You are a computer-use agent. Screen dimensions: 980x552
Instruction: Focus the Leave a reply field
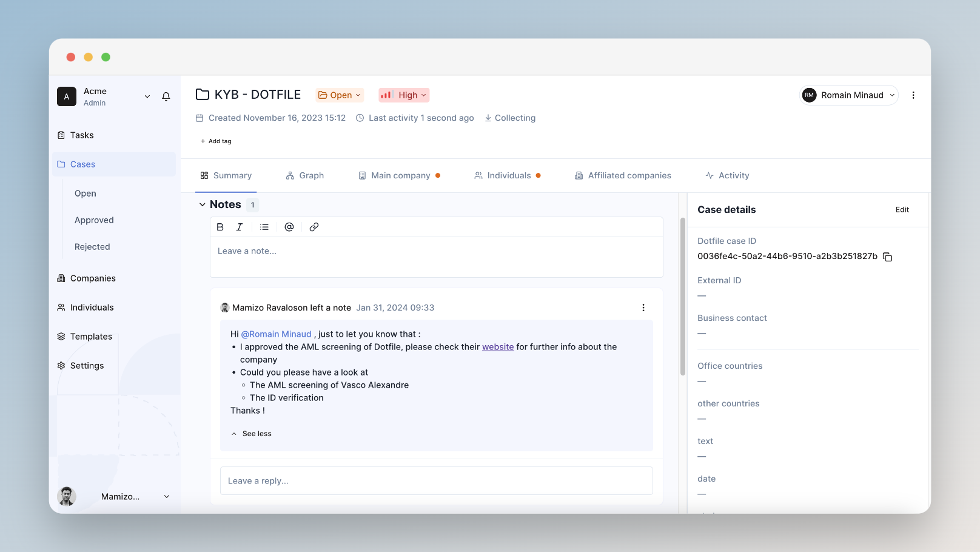(x=437, y=481)
